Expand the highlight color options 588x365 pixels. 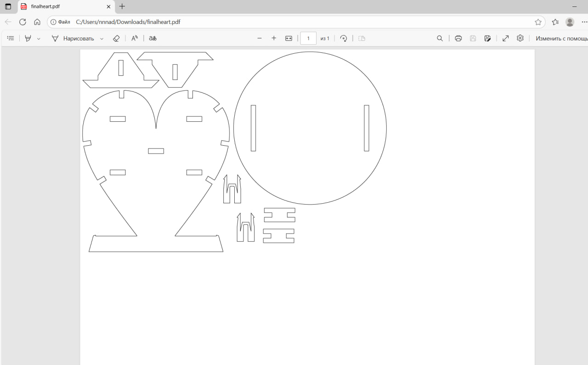[x=39, y=38]
